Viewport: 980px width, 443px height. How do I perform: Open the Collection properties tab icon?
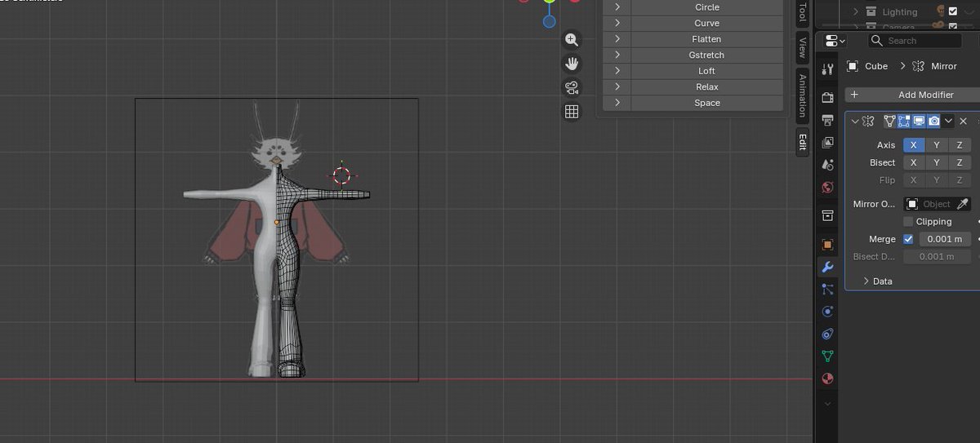[827, 215]
